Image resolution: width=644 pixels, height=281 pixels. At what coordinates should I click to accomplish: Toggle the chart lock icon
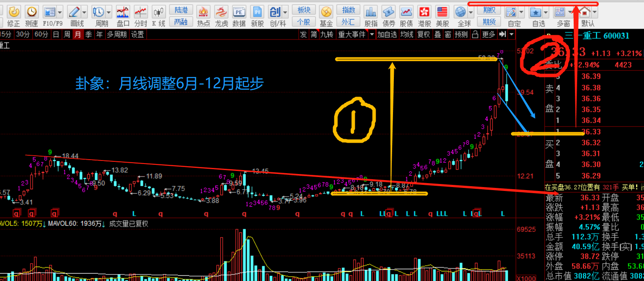point(476,34)
